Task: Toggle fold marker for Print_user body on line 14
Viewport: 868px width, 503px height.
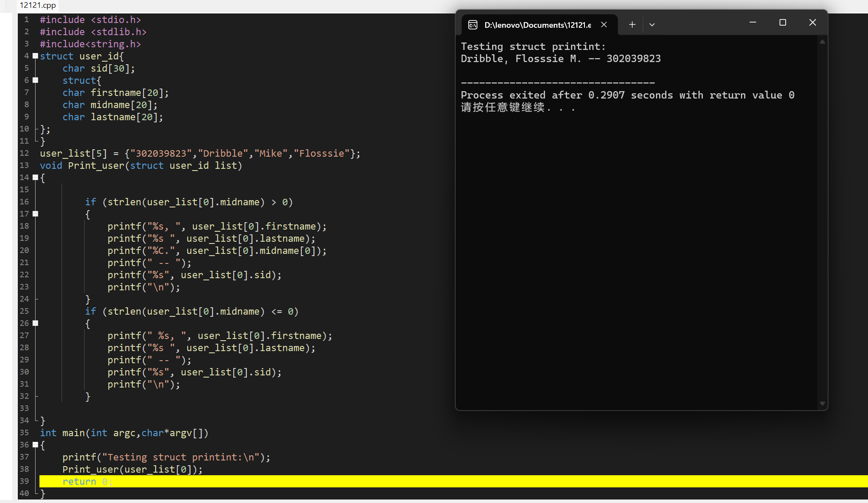Action: click(x=36, y=178)
